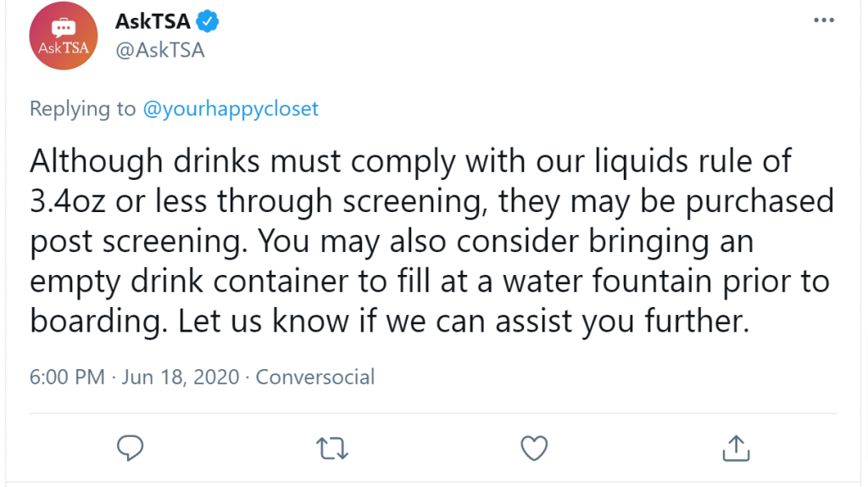Click the AskTSA display name
The image size is (868, 487).
tap(153, 21)
